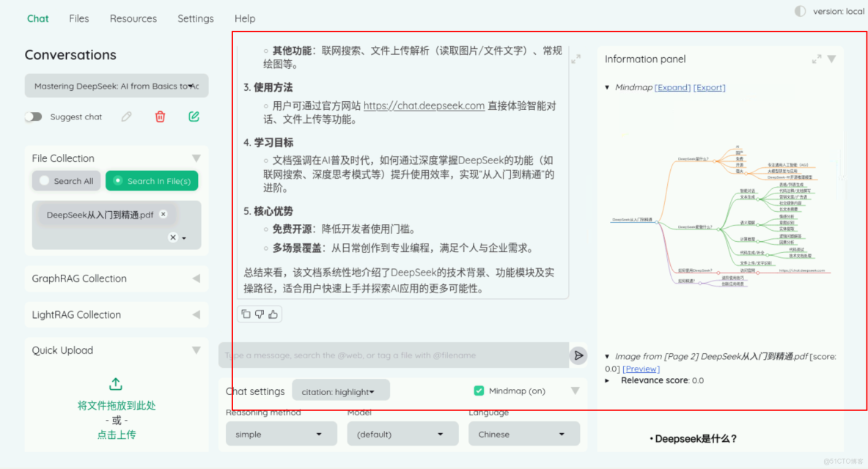
Task: Disable the Mindmap checkbox
Action: 479,391
